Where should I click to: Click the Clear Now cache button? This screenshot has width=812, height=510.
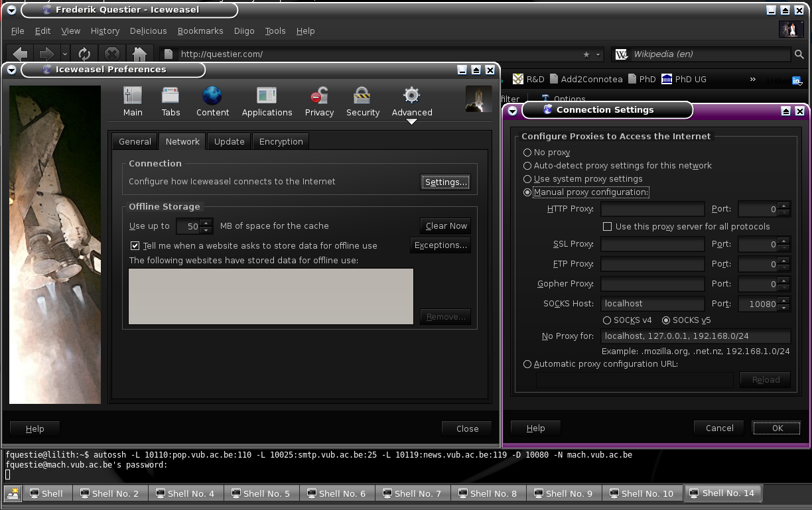(446, 226)
